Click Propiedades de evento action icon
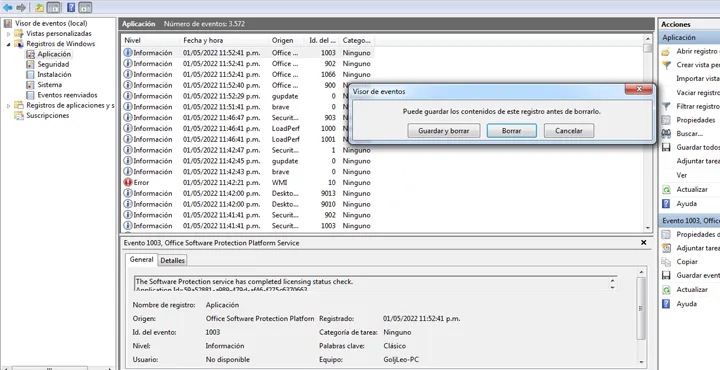The image size is (720, 370). point(666,235)
